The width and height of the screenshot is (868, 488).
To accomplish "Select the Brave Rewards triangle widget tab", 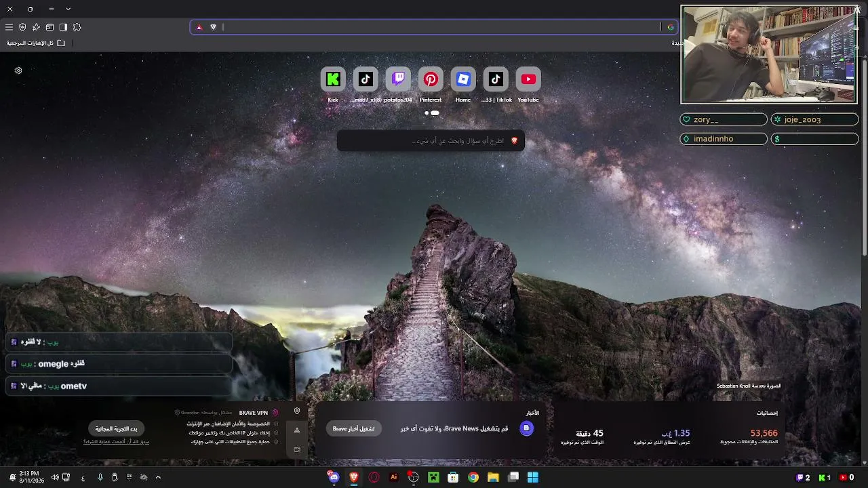I will (297, 430).
